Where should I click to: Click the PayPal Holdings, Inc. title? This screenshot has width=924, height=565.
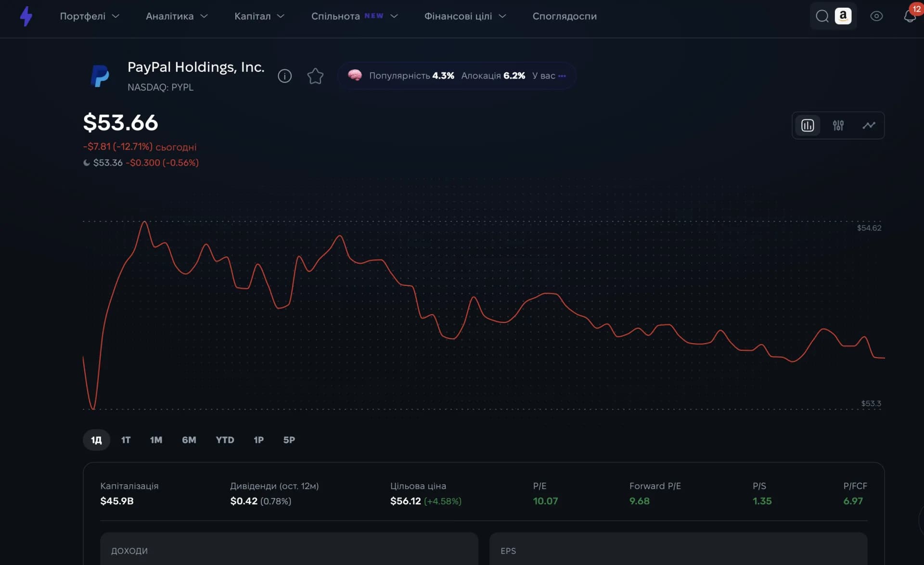196,67
